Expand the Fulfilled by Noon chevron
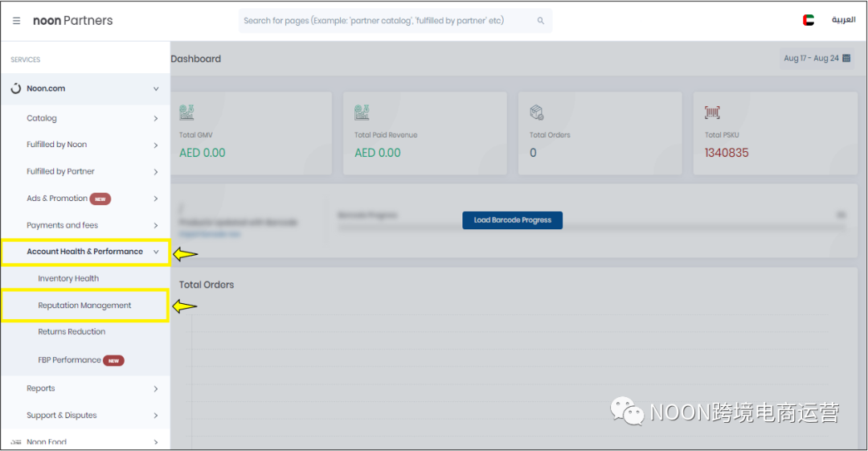 pos(156,146)
